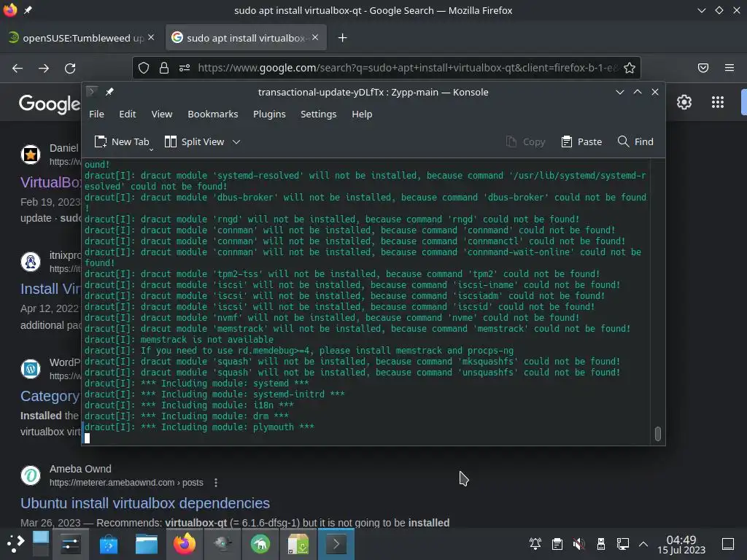Open Google search settings gear

click(x=684, y=102)
